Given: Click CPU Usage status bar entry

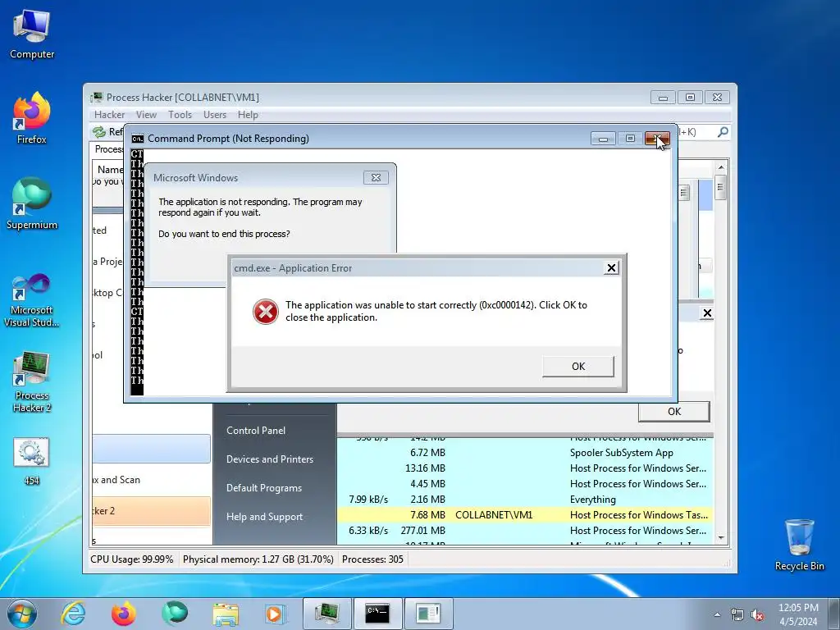Looking at the screenshot, I should tap(132, 559).
